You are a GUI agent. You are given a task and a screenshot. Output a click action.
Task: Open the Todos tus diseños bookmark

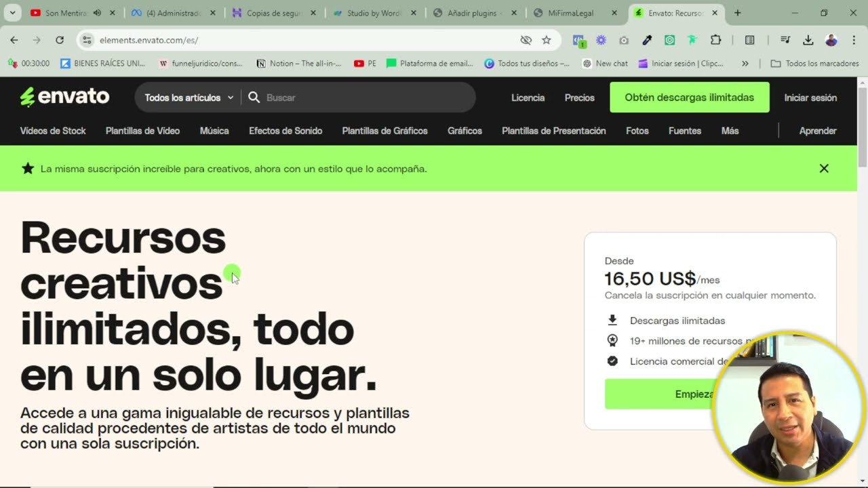(x=527, y=64)
